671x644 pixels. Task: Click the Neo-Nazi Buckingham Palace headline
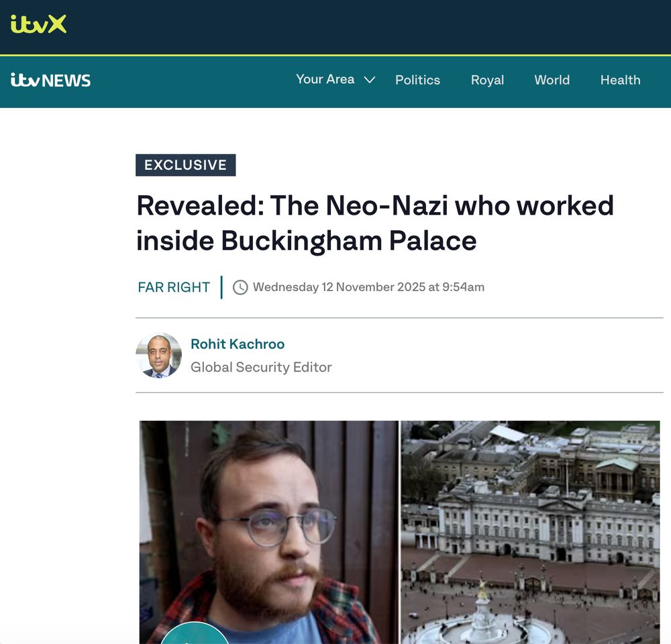(375, 223)
